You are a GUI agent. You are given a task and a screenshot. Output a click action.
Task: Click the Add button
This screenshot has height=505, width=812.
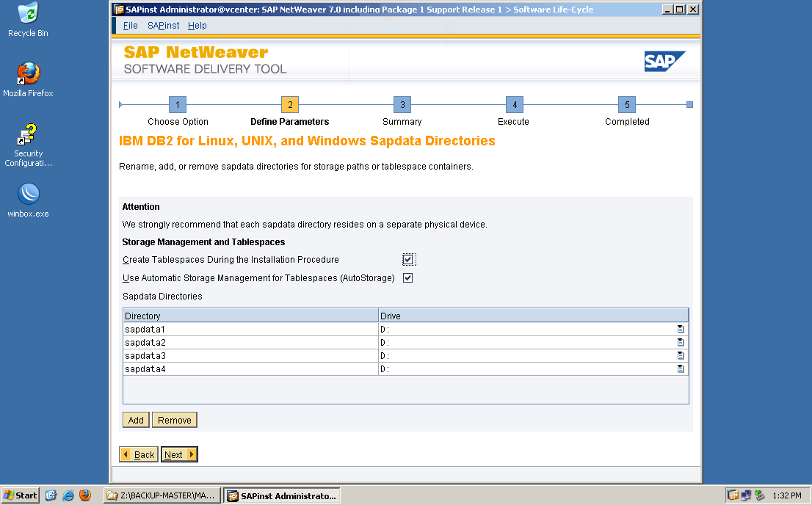point(137,420)
